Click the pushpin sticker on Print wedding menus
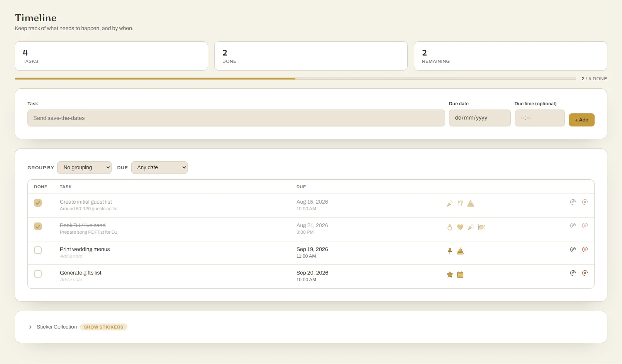The image size is (622, 364). click(450, 251)
